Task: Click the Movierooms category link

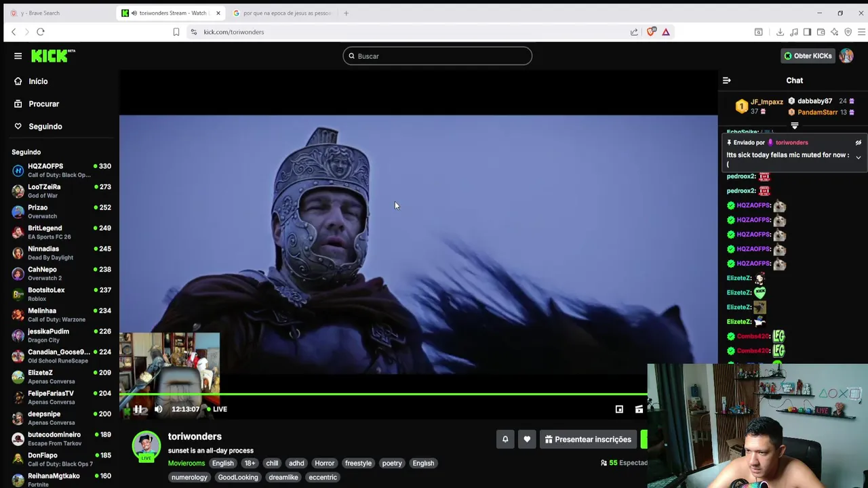Action: pos(186,464)
